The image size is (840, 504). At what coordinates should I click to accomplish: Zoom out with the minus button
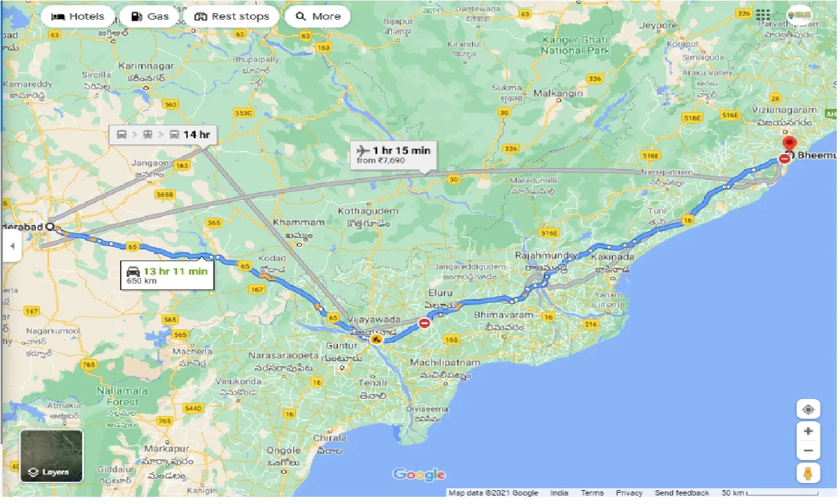(x=808, y=451)
